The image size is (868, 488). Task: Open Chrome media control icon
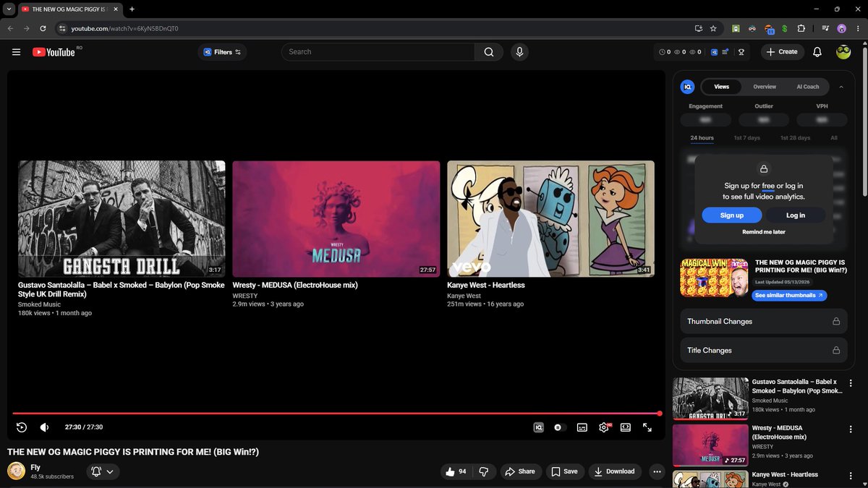[x=825, y=28]
